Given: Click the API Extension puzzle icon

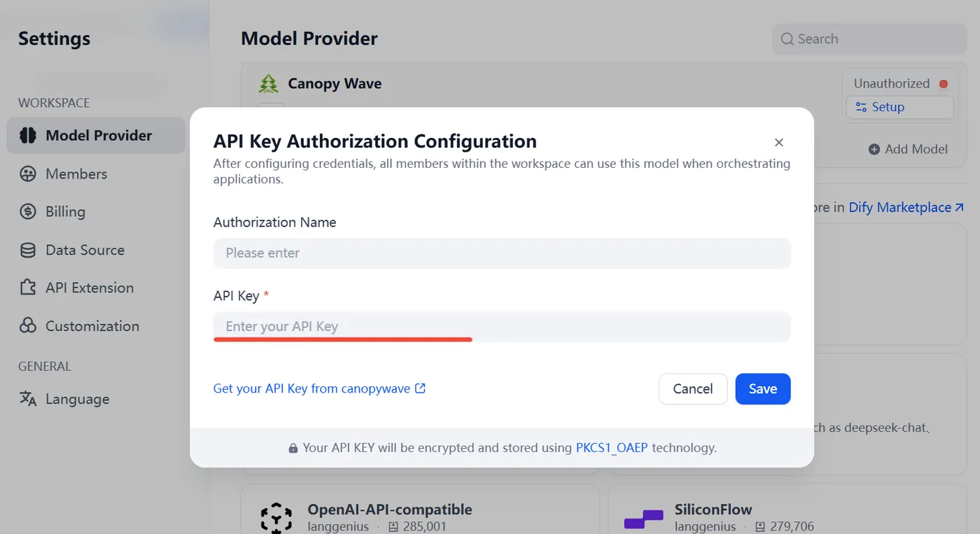Looking at the screenshot, I should pos(28,288).
